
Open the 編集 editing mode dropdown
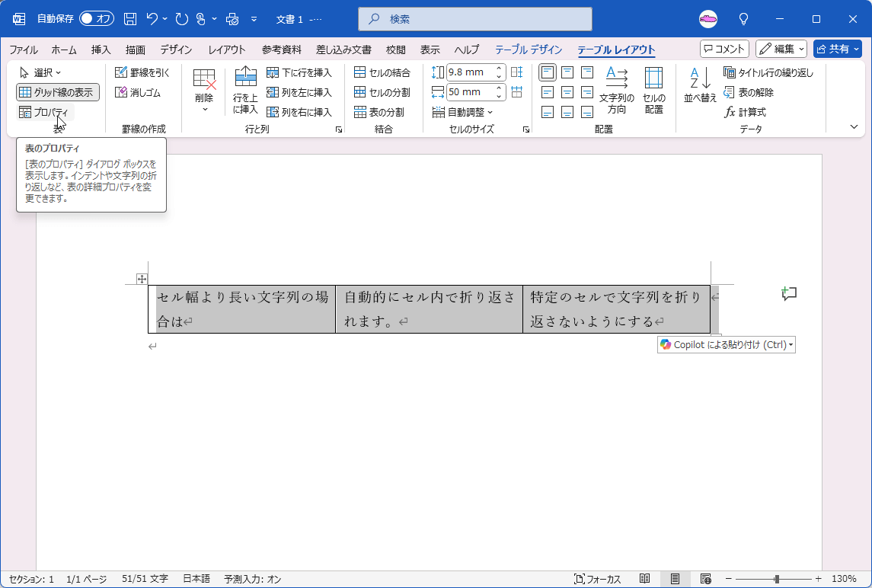pos(781,49)
